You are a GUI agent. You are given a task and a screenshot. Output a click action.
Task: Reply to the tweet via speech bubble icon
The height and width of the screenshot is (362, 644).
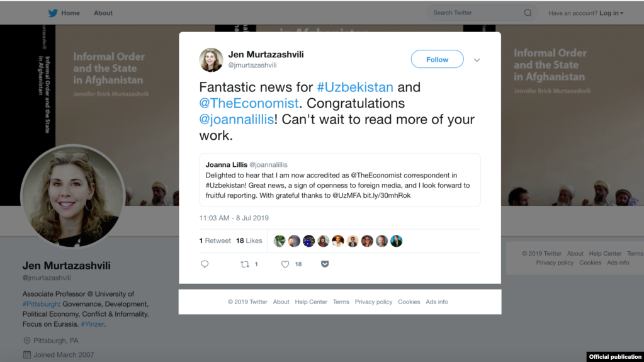coord(205,264)
